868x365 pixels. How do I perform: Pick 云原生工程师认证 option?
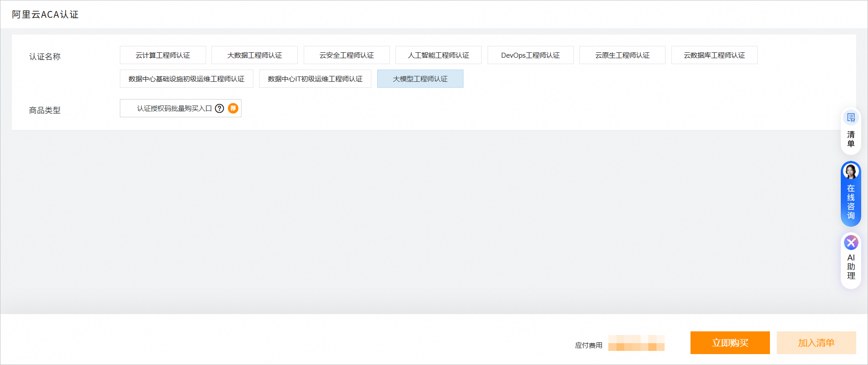[622, 55]
